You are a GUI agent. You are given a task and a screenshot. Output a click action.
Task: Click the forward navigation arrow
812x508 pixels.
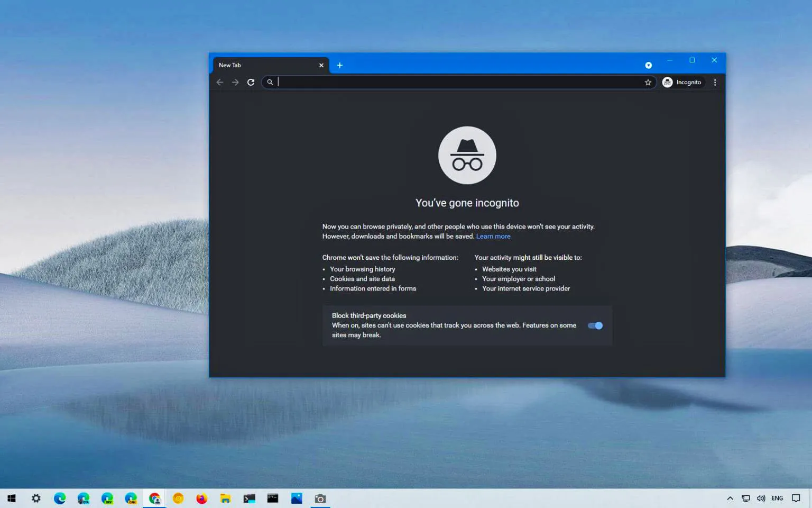tap(235, 82)
